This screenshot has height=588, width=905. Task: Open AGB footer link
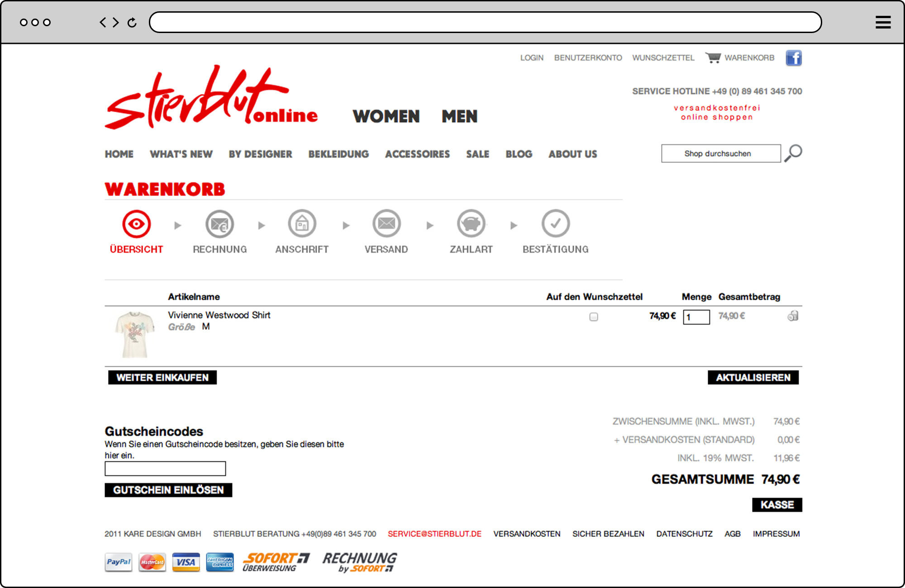coord(733,534)
